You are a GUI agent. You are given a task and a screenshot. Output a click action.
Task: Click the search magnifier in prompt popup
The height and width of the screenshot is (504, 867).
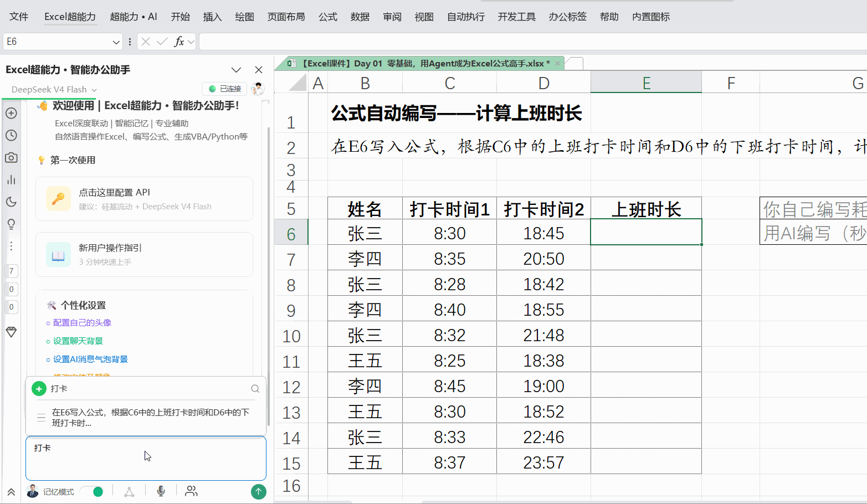click(255, 389)
